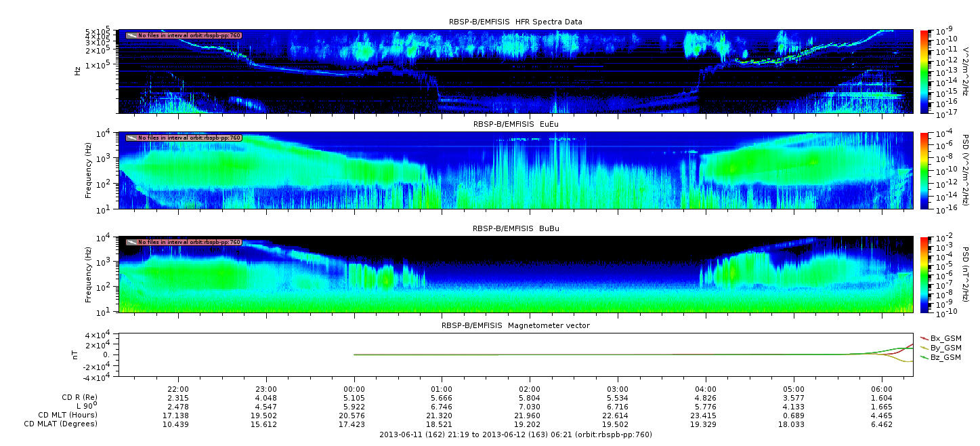Select the 'RBSP-B/EMFISIS EuEu' panel title
980x446 pixels.
click(x=515, y=125)
